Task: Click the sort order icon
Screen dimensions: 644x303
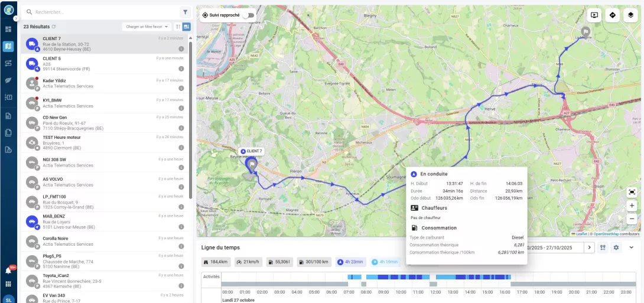Action: [x=178, y=27]
